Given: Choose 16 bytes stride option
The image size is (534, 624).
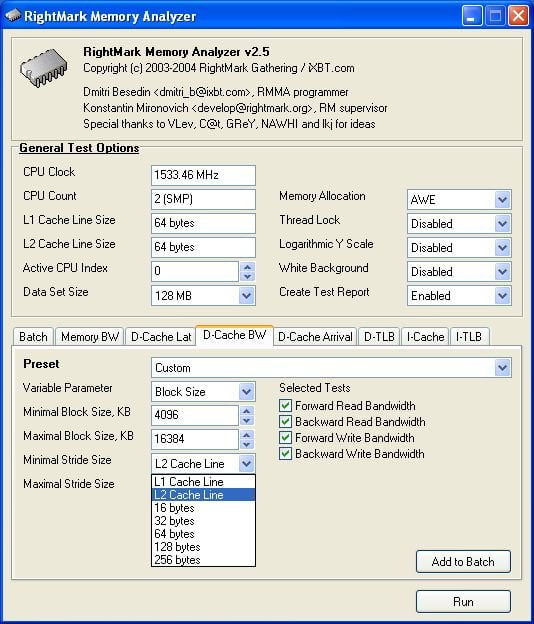Looking at the screenshot, I should (203, 508).
